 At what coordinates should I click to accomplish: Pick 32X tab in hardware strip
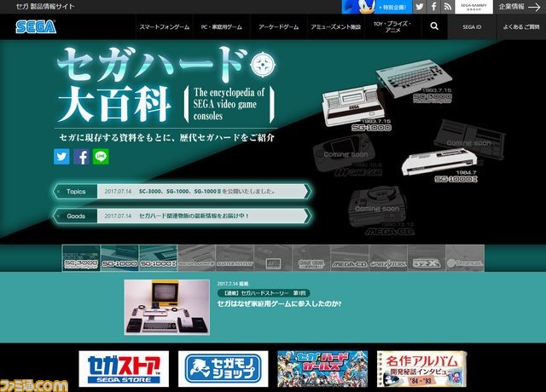427,258
